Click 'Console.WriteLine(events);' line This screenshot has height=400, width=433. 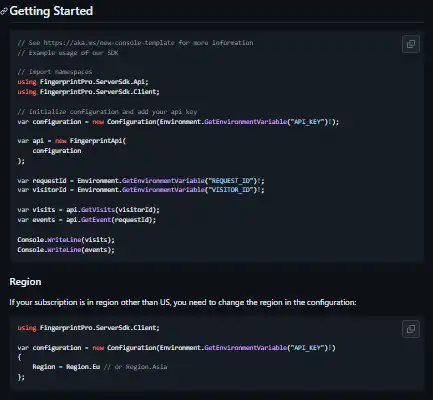[66, 250]
